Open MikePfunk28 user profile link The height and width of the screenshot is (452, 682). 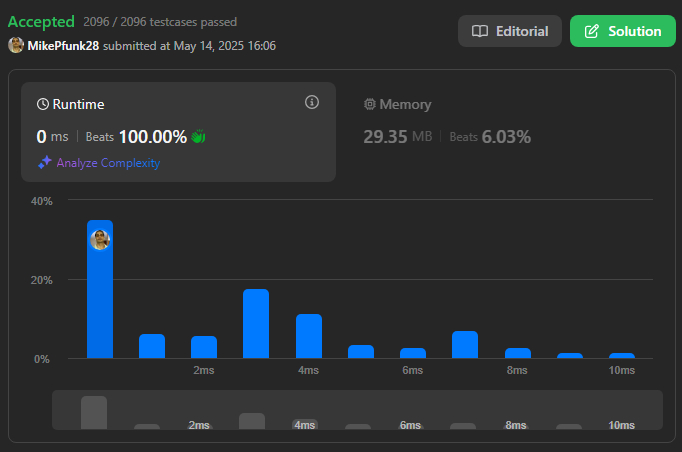click(x=63, y=46)
